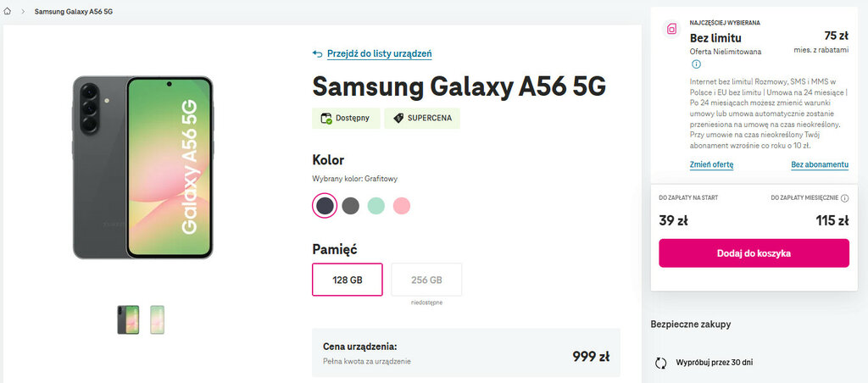Click the 30-day trial refresh icon
The image size is (868, 383).
[661, 363]
